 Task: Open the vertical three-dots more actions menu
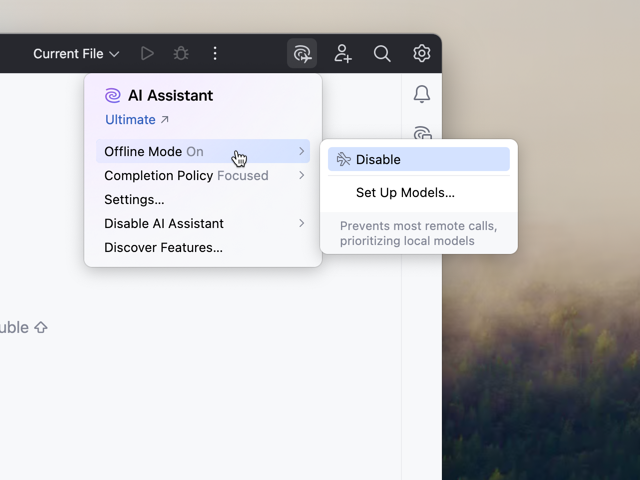[215, 53]
